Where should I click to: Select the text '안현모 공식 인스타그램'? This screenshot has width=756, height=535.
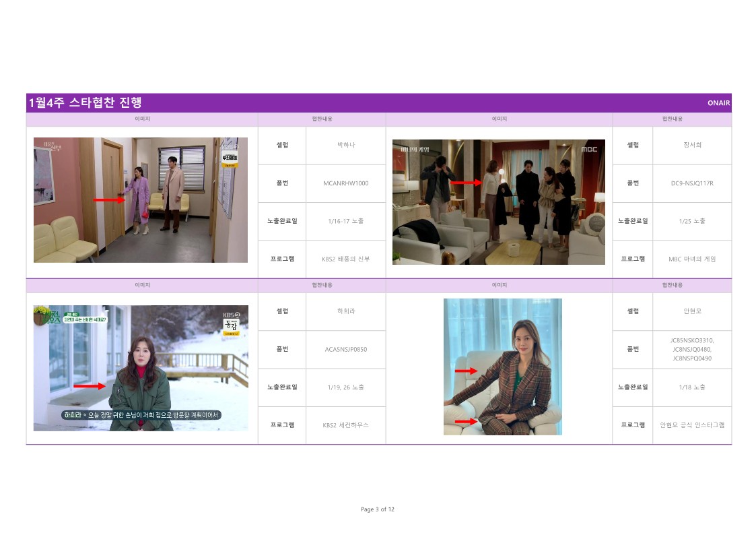[692, 425]
